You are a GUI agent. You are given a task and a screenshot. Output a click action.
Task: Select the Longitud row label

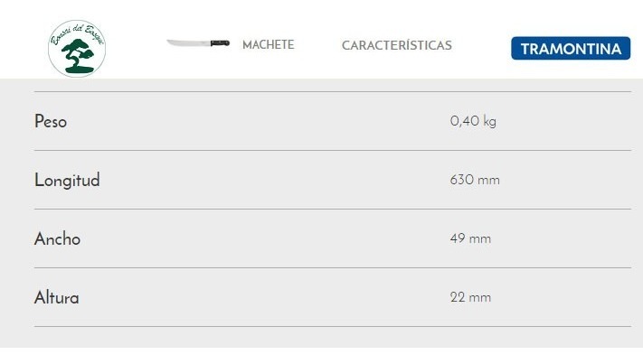tap(67, 180)
